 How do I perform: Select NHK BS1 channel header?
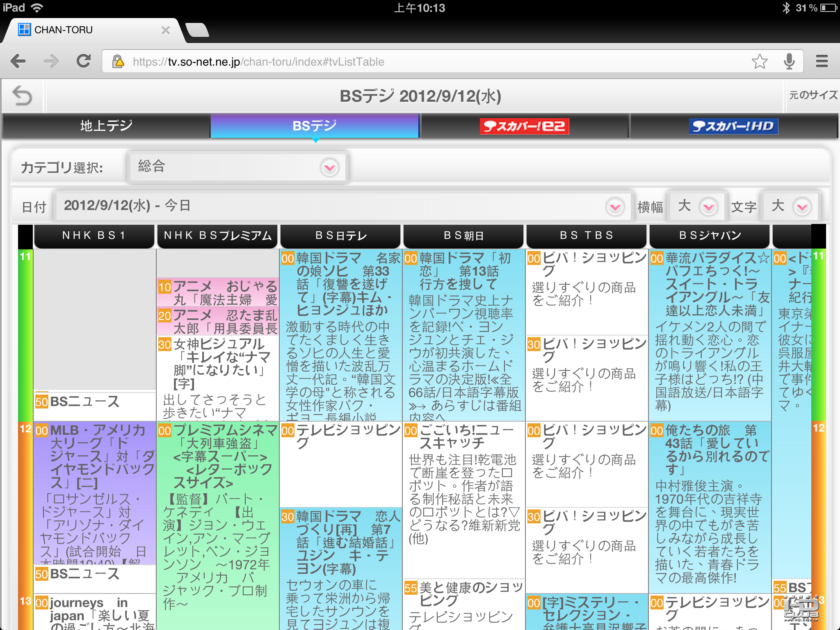click(94, 235)
